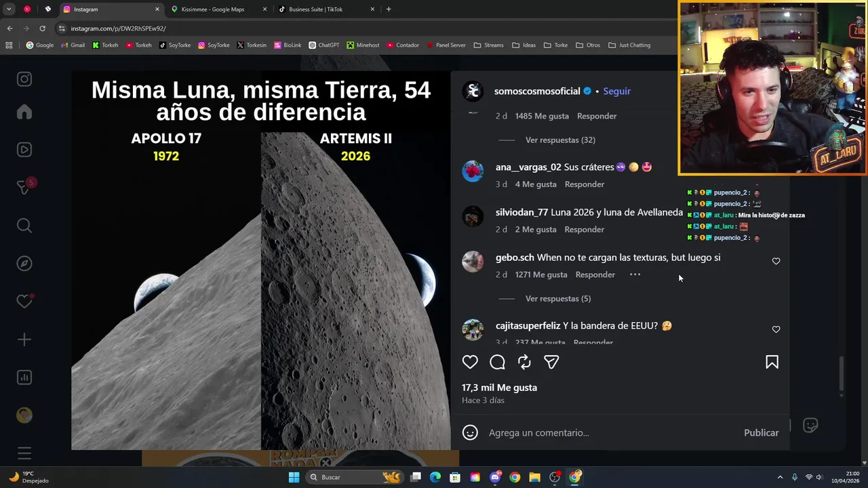This screenshot has height=488, width=868.
Task: Open the Instagram search icon in sidebar
Action: [24, 226]
